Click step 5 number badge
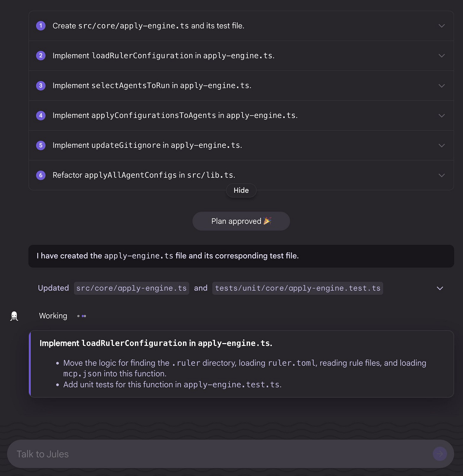The image size is (463, 476). pos(41,145)
